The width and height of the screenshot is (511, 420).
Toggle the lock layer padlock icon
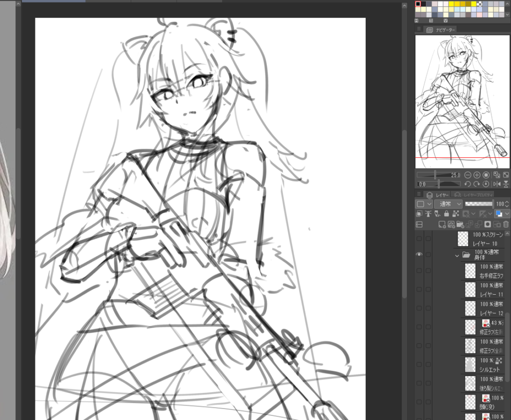tap(447, 214)
